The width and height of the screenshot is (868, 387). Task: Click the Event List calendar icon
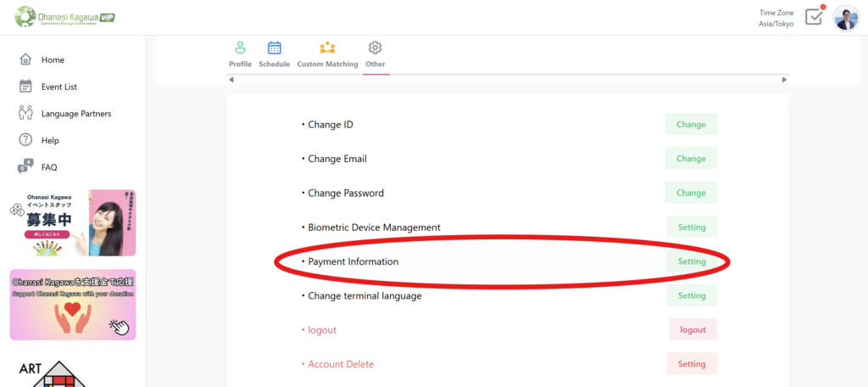point(25,87)
